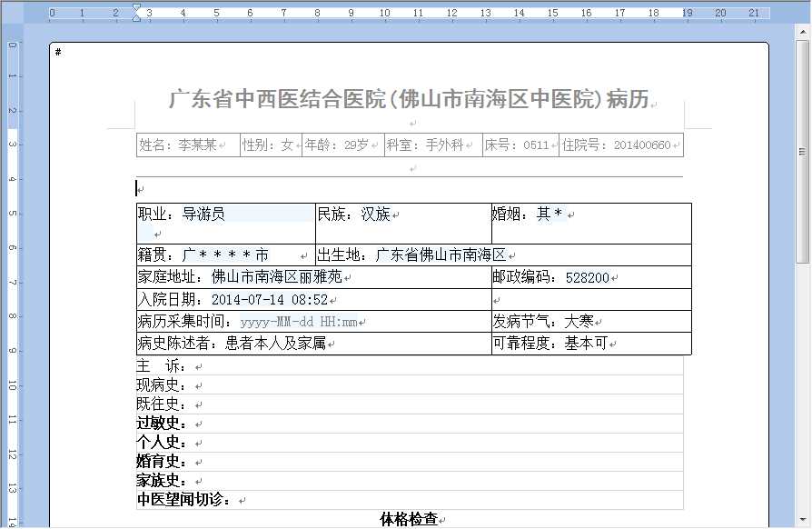Click the 邮政编码：528200 cell

[591, 277]
